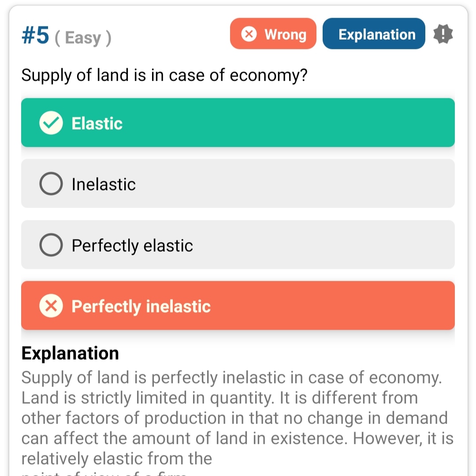Click the Wrong status label text
Image resolution: width=476 pixels, height=476 pixels.
pyautogui.click(x=285, y=34)
